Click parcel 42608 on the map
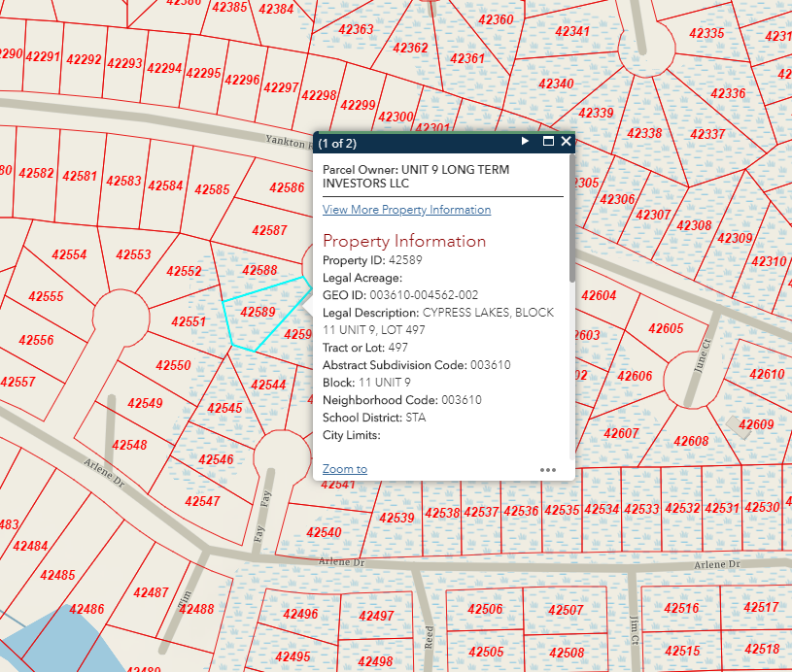The height and width of the screenshot is (672, 792). (691, 442)
